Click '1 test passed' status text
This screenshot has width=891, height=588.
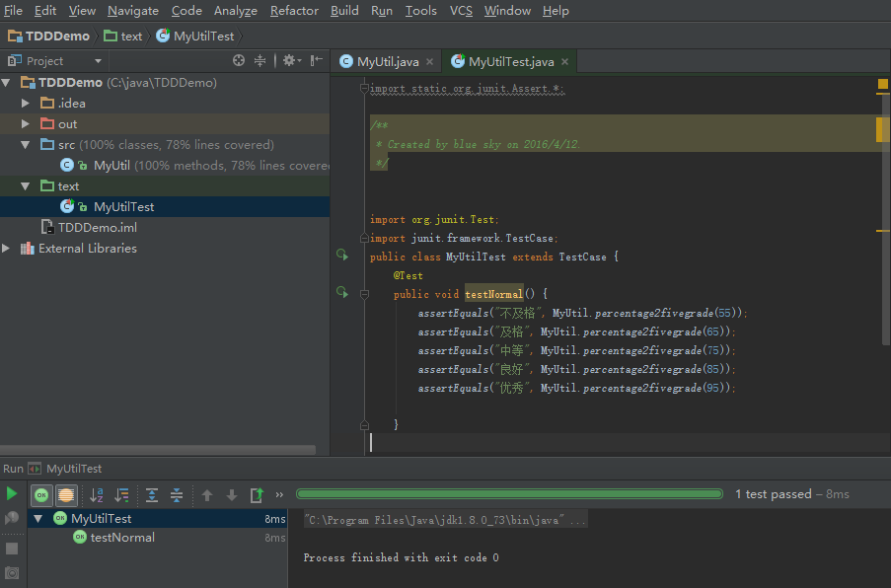point(774,494)
